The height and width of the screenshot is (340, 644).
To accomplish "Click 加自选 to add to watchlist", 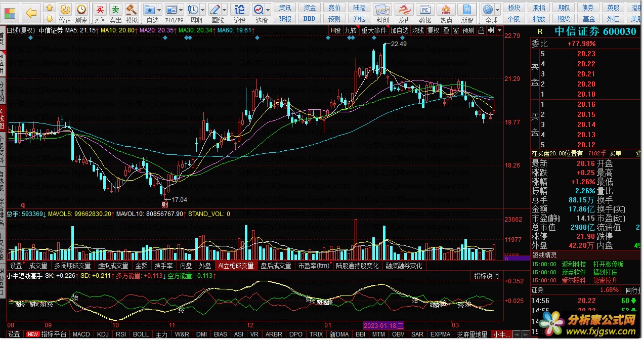I will click(x=399, y=30).
